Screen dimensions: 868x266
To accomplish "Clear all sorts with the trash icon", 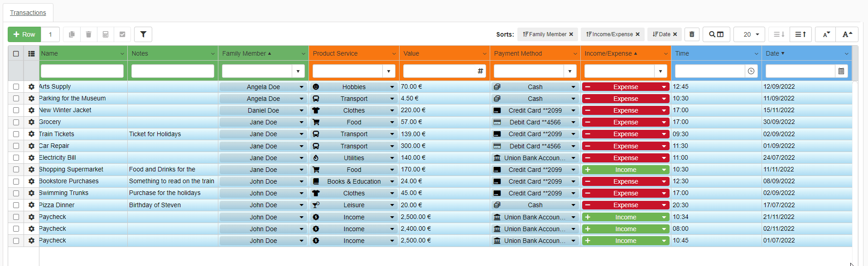I will click(x=692, y=34).
